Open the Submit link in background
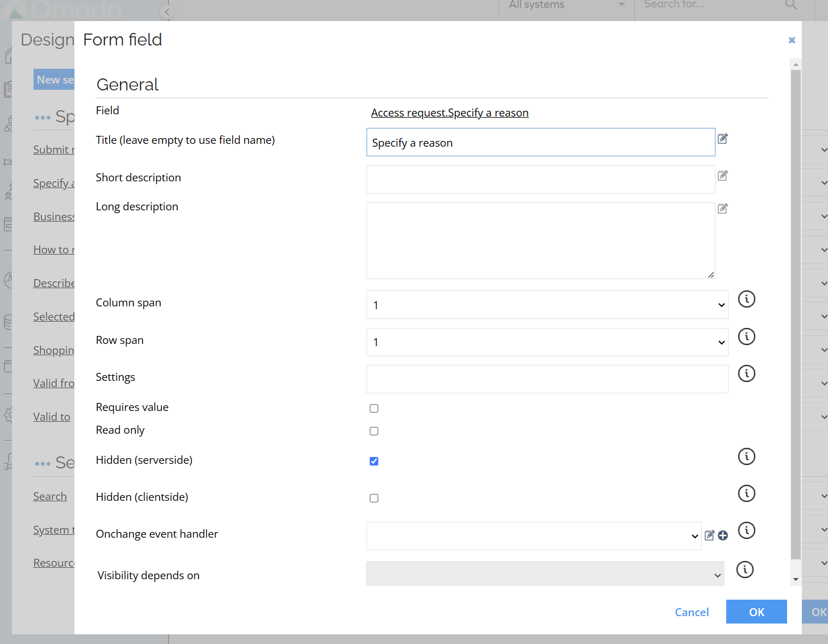The image size is (828, 644). coord(53,149)
